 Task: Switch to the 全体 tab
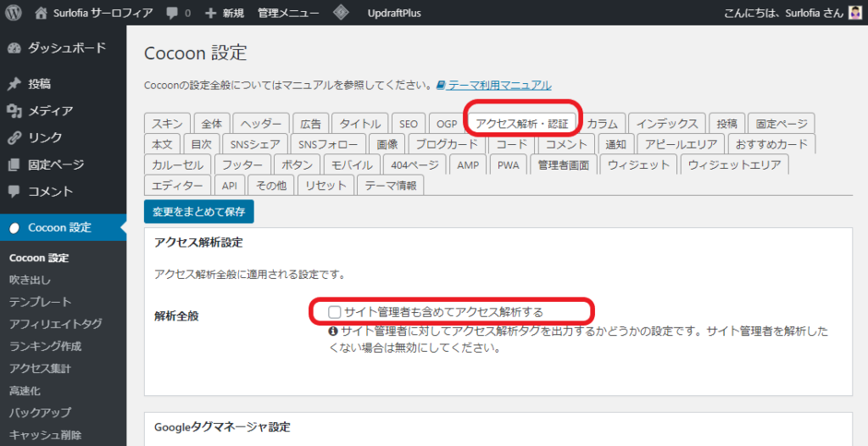point(211,124)
